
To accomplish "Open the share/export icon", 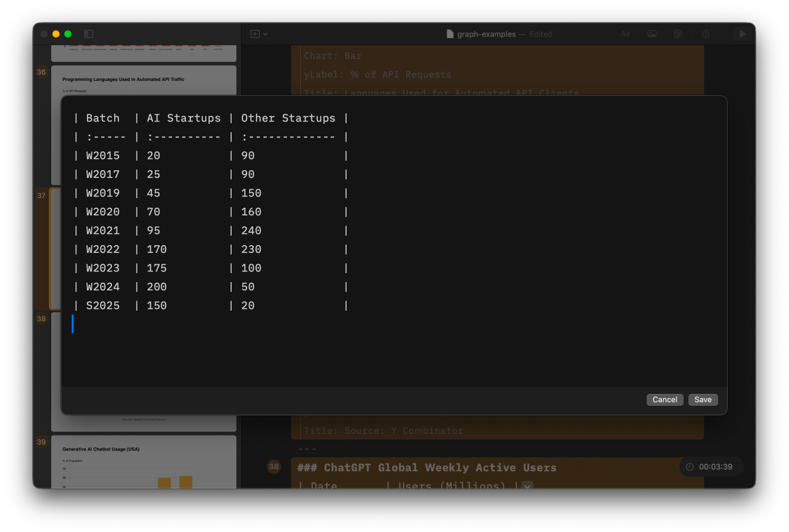I will click(x=706, y=34).
